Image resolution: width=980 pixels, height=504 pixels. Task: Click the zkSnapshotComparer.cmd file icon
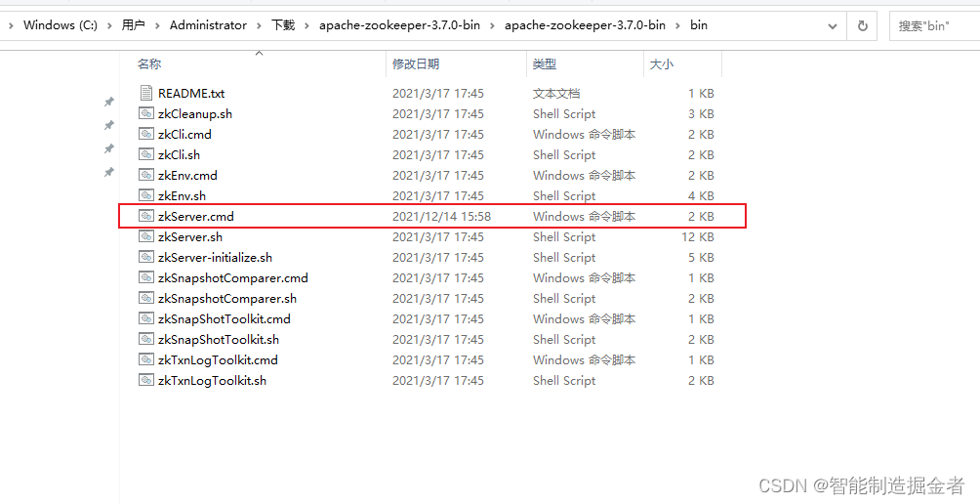145,277
